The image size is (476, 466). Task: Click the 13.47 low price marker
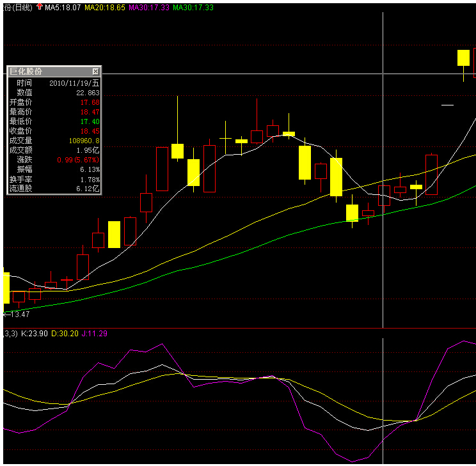[x=18, y=315]
